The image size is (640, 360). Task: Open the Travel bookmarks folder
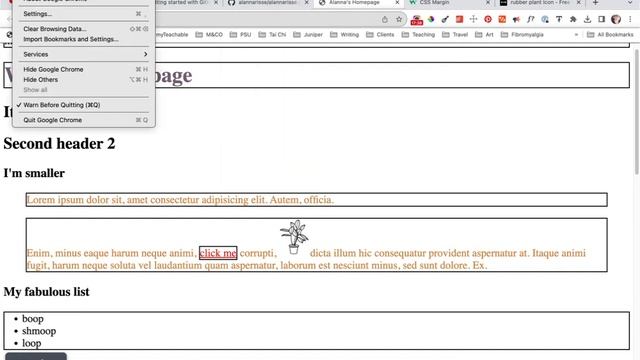pyautogui.click(x=455, y=35)
